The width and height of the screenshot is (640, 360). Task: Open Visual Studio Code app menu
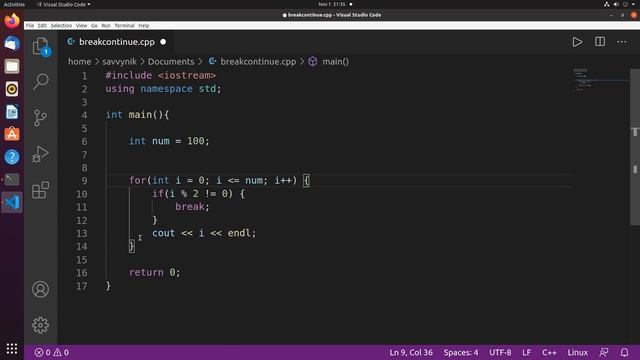(63, 4)
